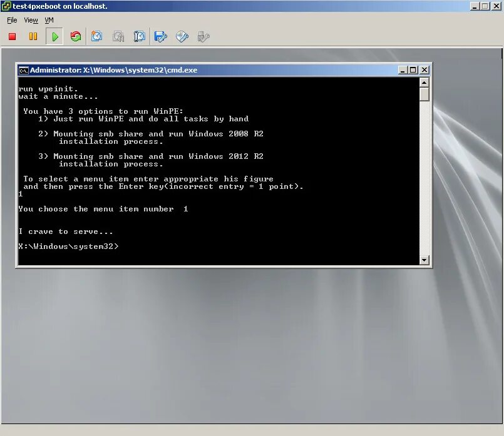504x436 pixels.
Task: Maximize the cmd.exe window
Action: (x=413, y=70)
